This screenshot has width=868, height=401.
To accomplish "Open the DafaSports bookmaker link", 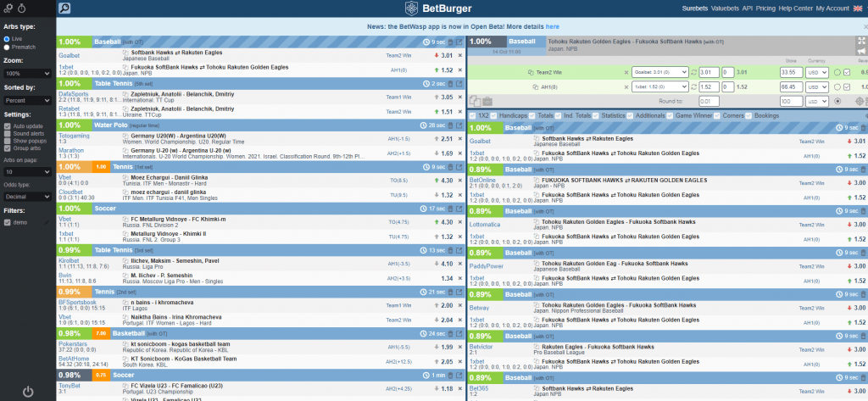I will coord(73,94).
